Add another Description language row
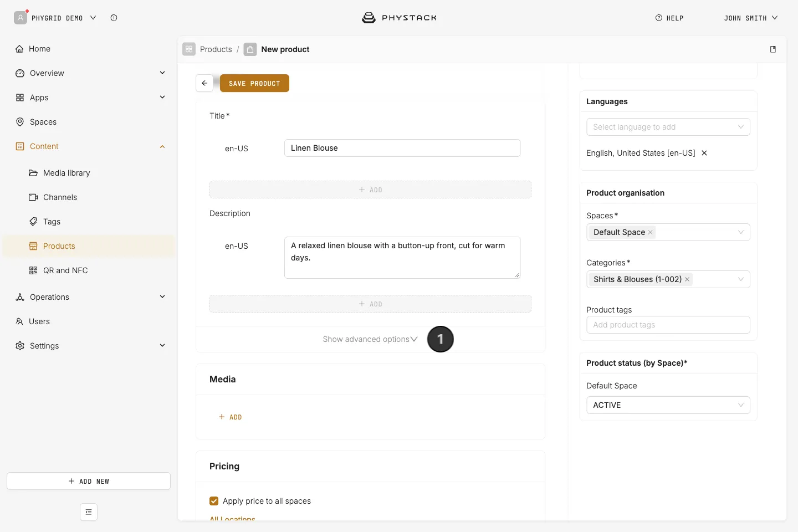 point(370,304)
